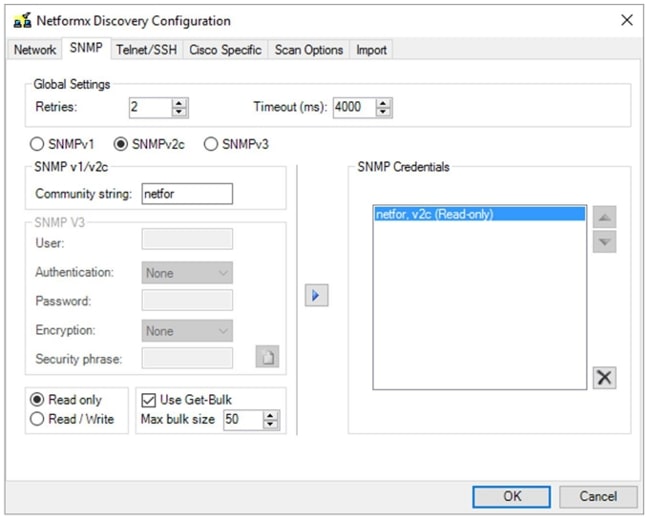Click the SNMP V3 User field
Viewport: 650px width, 520px height.
(x=187, y=239)
